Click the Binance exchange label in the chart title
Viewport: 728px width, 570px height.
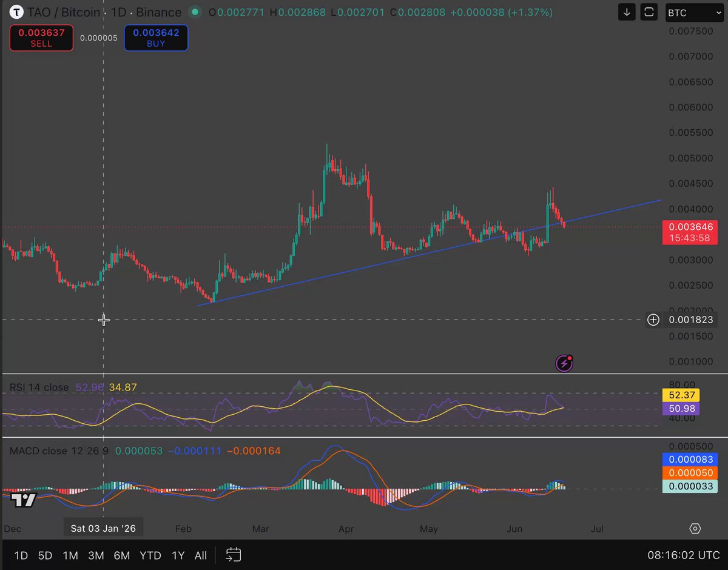(160, 12)
